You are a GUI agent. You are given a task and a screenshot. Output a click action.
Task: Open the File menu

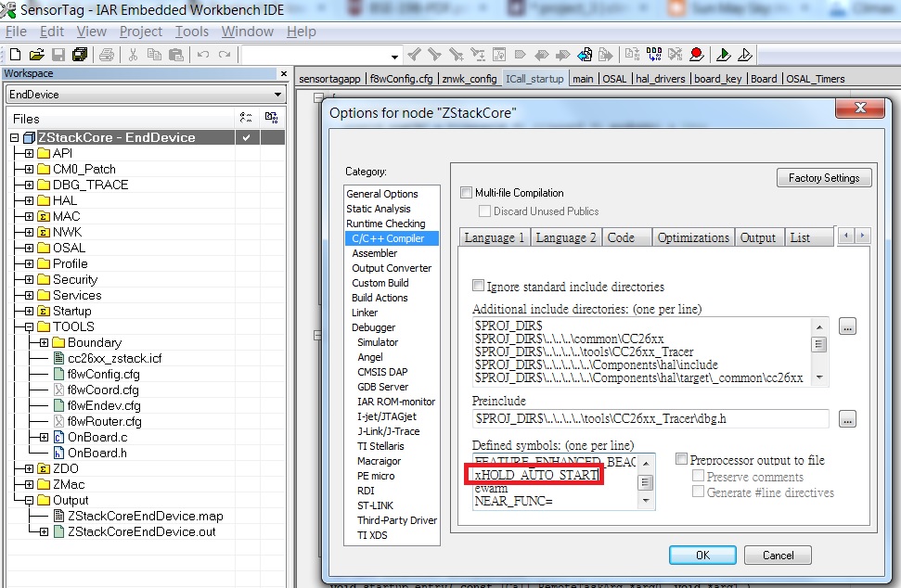pyautogui.click(x=16, y=32)
